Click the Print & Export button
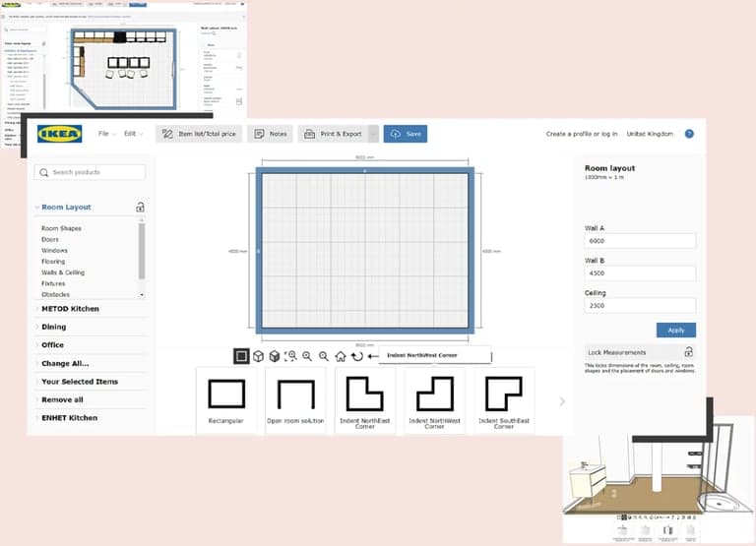The width and height of the screenshot is (756, 546). click(333, 134)
